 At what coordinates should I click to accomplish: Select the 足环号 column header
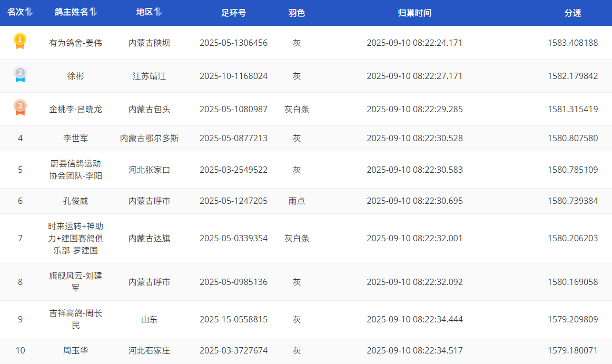[233, 13]
